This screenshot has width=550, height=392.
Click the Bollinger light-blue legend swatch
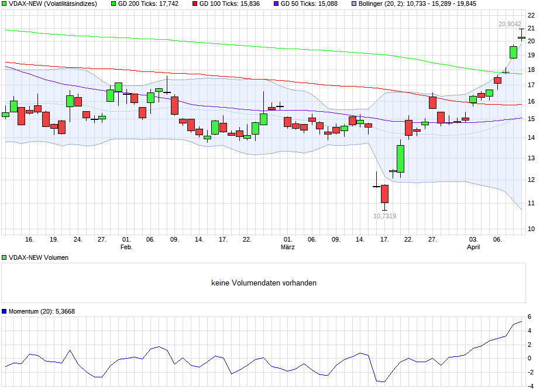point(354,4)
